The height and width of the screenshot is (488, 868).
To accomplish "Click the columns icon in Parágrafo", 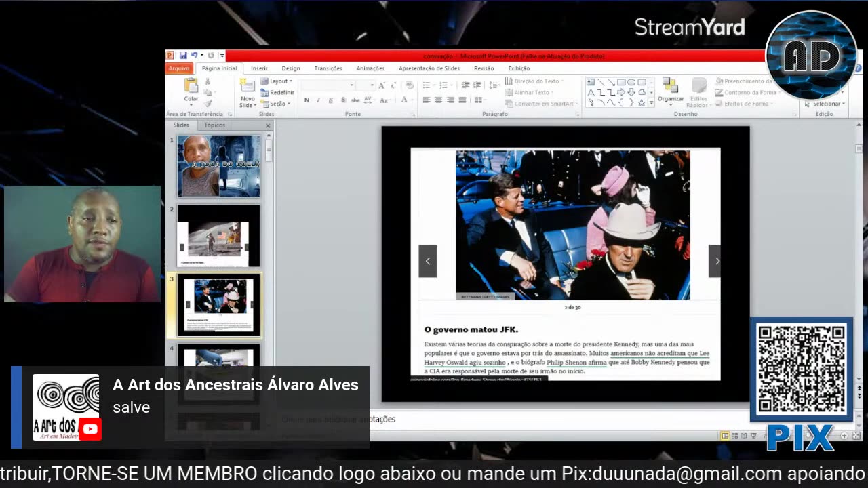I will tap(479, 100).
